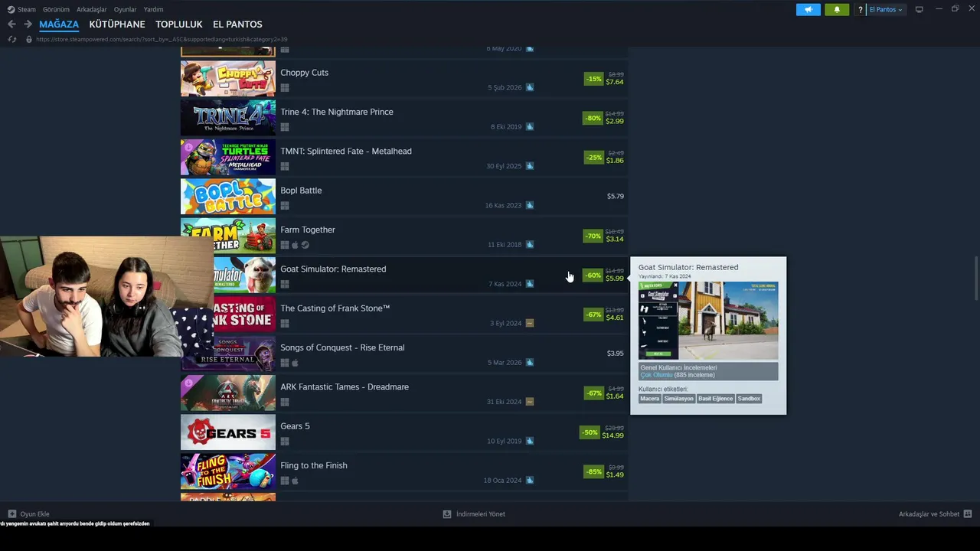Open the Trine 4 game thumbnail
The height and width of the screenshot is (551, 980).
[228, 118]
